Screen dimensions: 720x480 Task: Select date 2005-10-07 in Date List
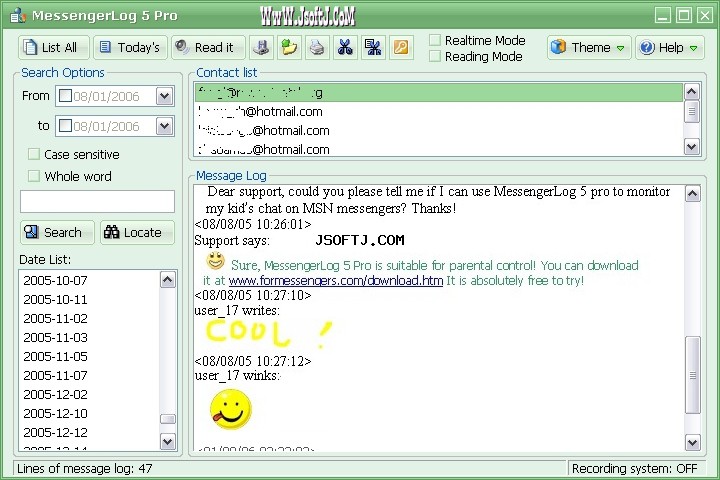pos(90,280)
